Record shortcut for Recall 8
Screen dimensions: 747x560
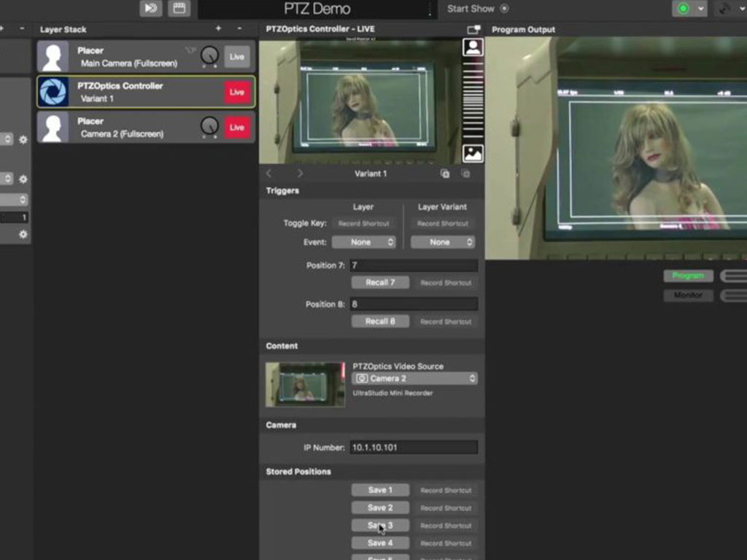446,322
